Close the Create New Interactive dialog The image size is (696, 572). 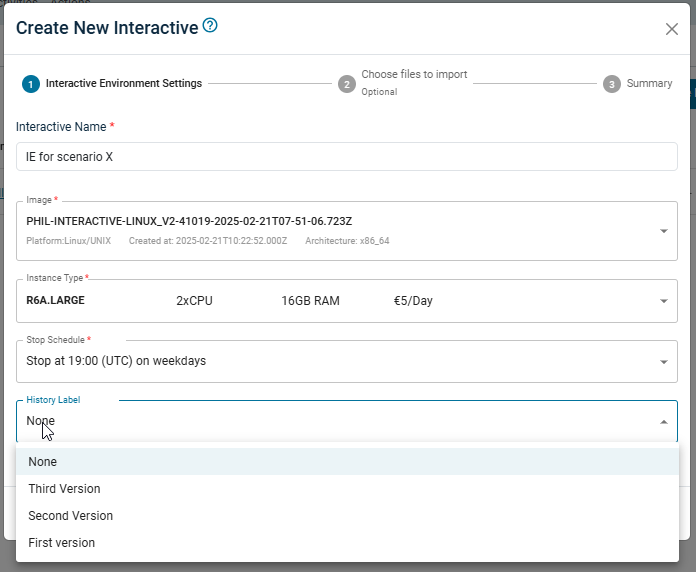(x=671, y=29)
